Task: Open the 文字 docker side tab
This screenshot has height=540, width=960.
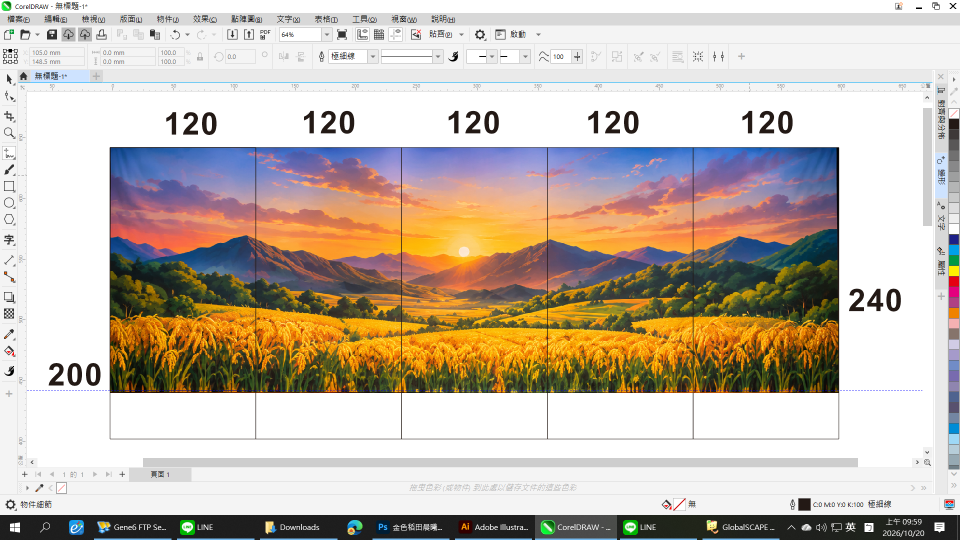Action: tap(941, 218)
